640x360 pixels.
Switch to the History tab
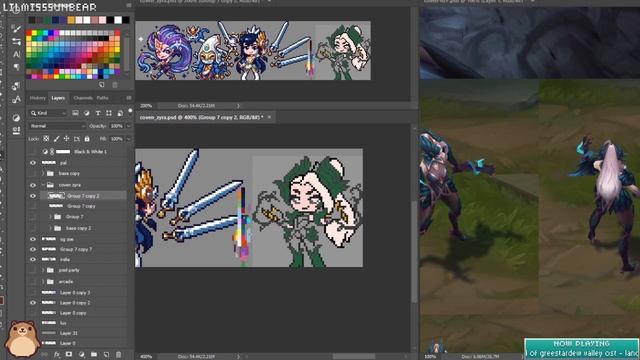point(38,98)
